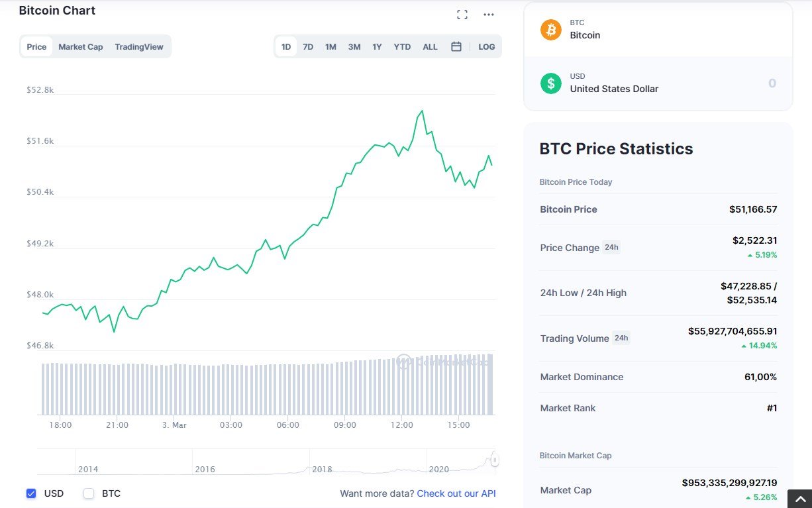The height and width of the screenshot is (508, 812).
Task: Click the 2014 marker on the timeline
Action: click(x=88, y=469)
